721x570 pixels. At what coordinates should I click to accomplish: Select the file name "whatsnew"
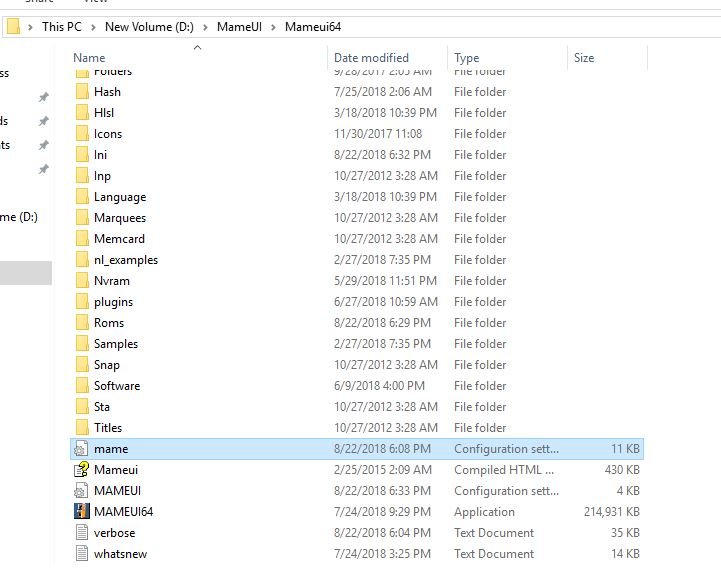[x=120, y=554]
